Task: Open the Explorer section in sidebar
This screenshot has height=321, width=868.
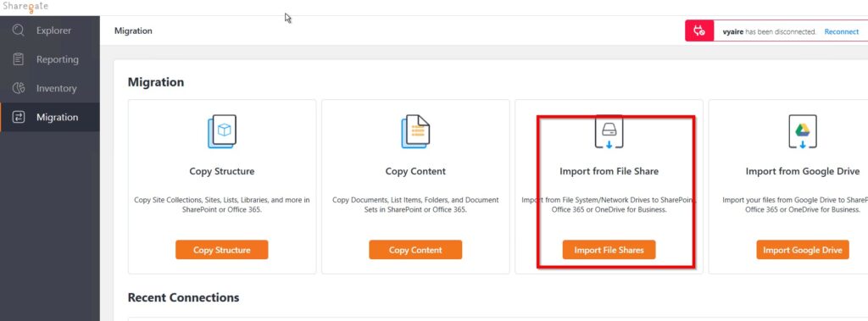Action: (x=50, y=30)
